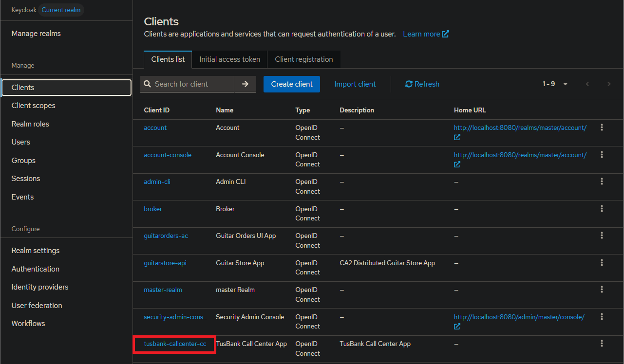
Task: Open the admin-cli client link
Action: (x=157, y=182)
